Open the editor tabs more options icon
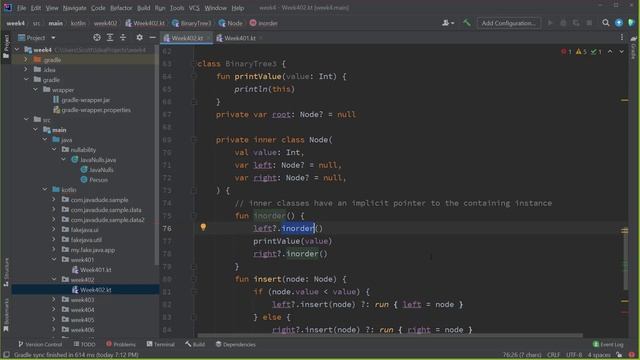 (x=622, y=38)
